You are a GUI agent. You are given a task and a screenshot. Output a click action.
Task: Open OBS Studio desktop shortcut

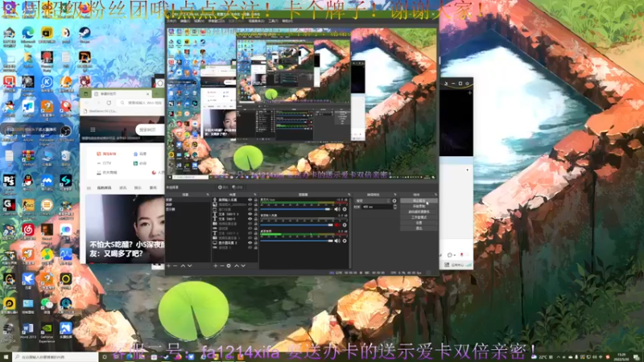click(66, 134)
